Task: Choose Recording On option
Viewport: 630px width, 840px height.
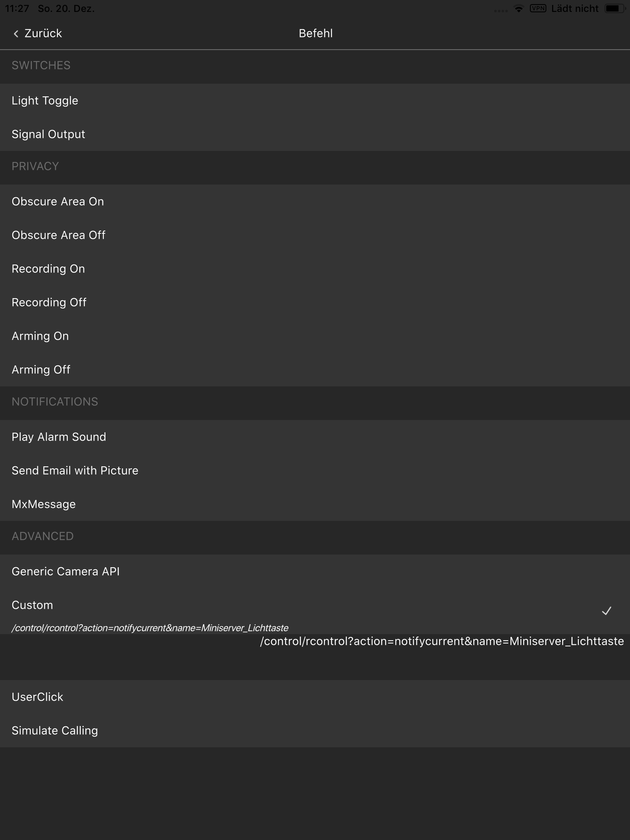Action: 48,269
